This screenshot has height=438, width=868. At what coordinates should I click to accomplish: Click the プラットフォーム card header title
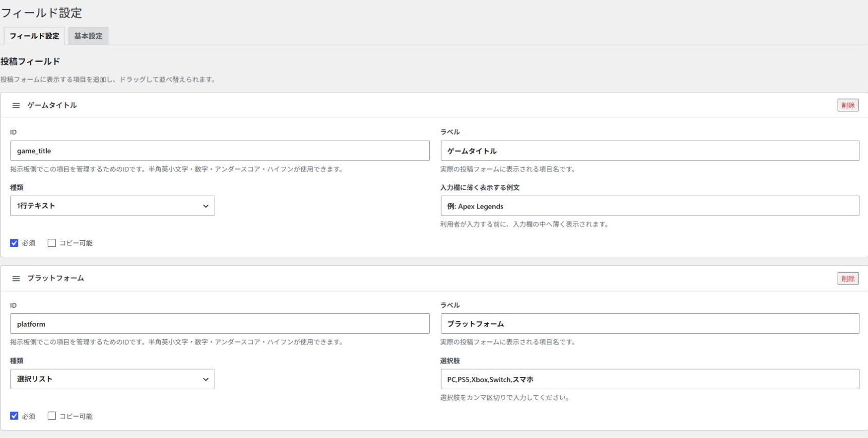click(56, 278)
